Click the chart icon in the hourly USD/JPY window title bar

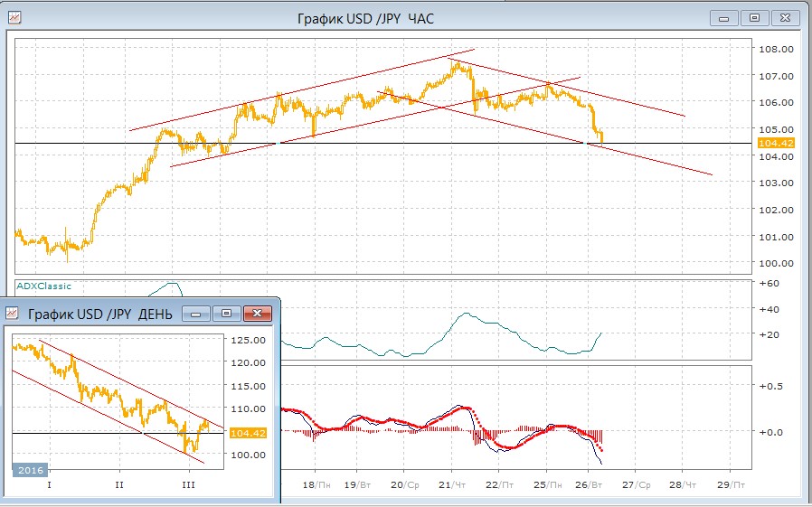[x=14, y=17]
